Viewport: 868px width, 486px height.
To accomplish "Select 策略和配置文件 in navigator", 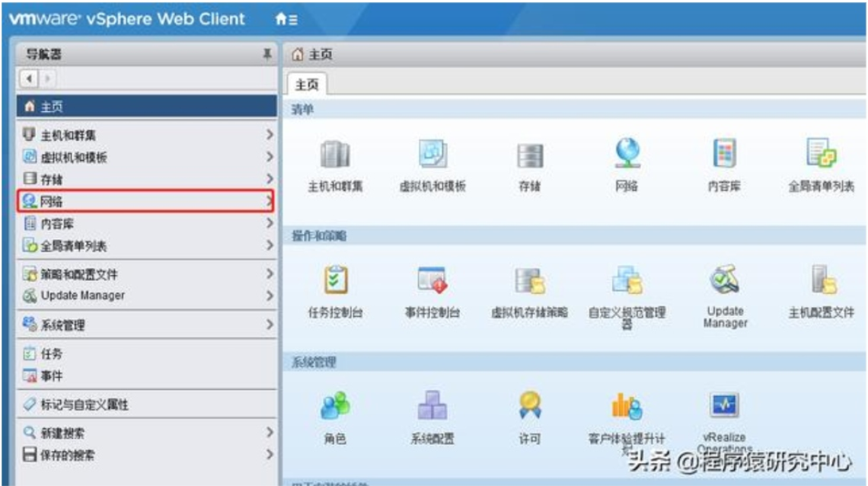I will 147,274.
